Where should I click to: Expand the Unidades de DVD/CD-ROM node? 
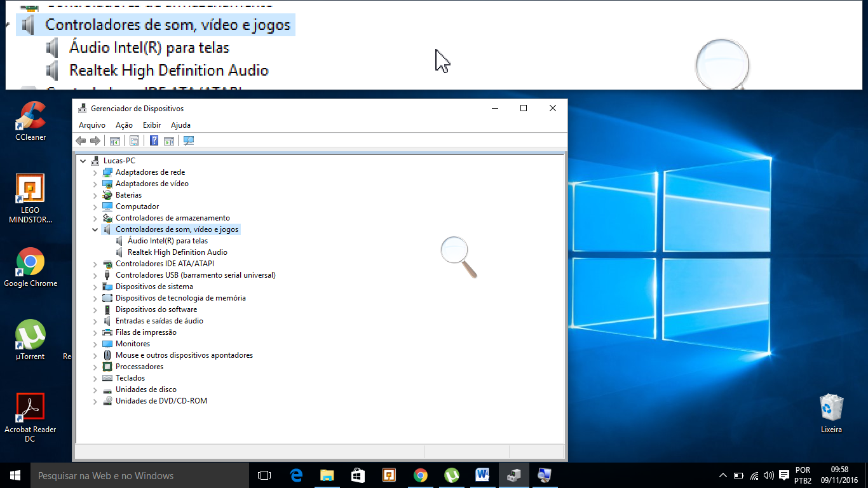[95, 401]
